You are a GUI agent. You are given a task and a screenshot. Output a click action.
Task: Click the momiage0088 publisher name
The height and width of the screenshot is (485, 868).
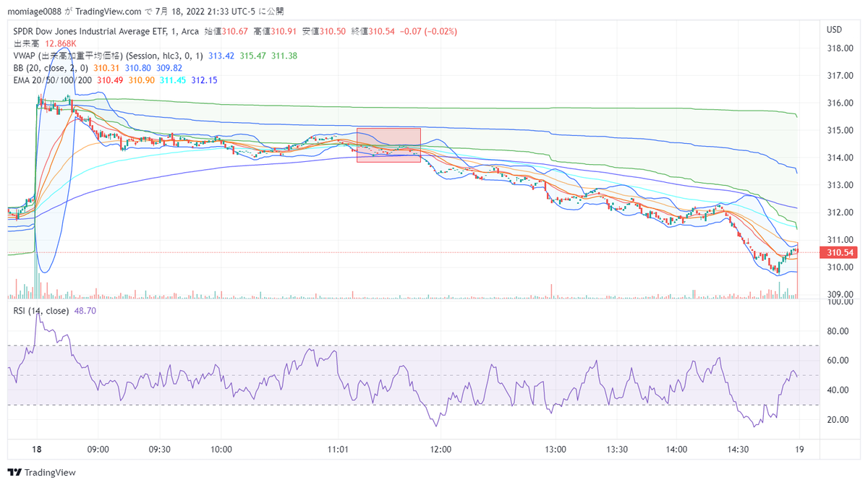[35, 11]
